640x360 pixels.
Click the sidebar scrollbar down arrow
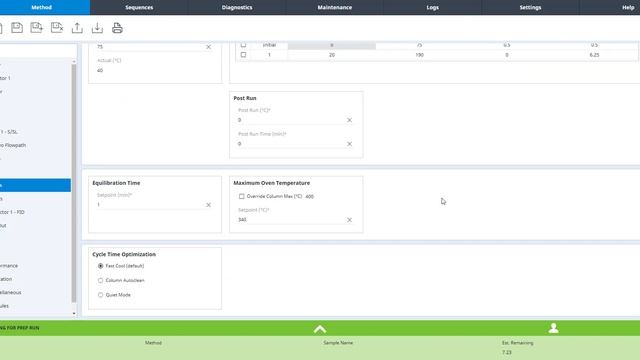(74, 313)
